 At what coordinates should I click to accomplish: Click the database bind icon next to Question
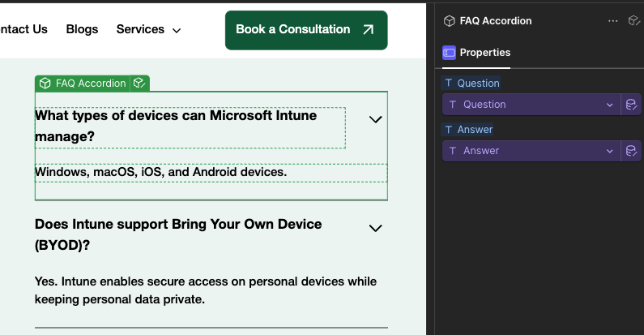(631, 105)
